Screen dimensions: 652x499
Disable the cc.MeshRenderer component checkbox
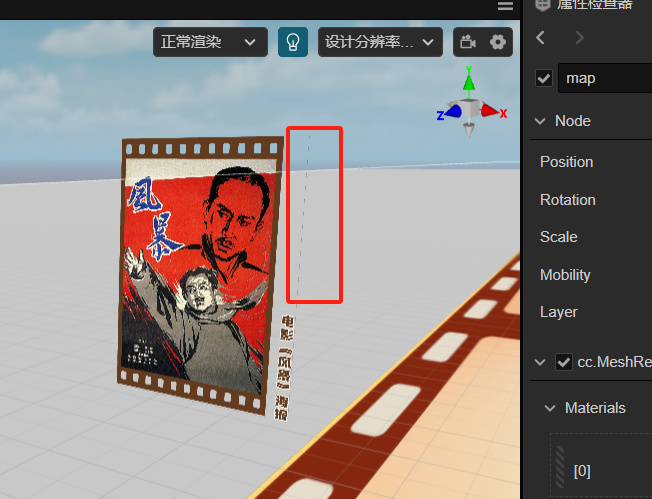pos(564,362)
